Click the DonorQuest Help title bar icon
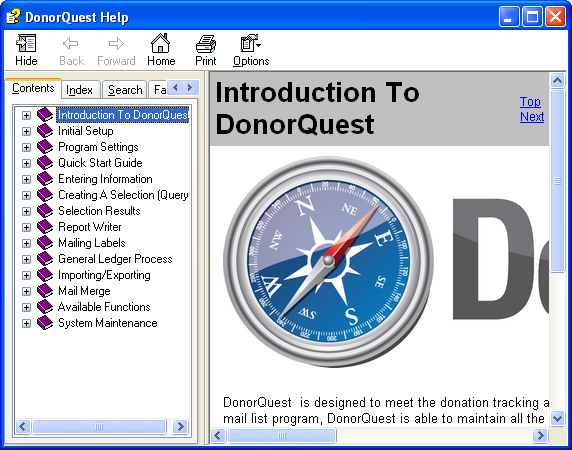This screenshot has height=450, width=572. point(13,17)
